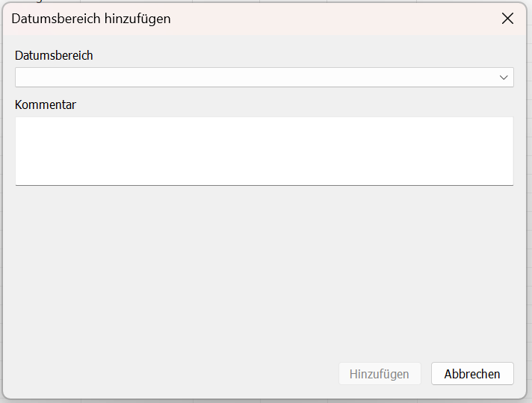The image size is (532, 403).
Task: Open the Datumsbereich combo box field
Action: tap(265, 78)
